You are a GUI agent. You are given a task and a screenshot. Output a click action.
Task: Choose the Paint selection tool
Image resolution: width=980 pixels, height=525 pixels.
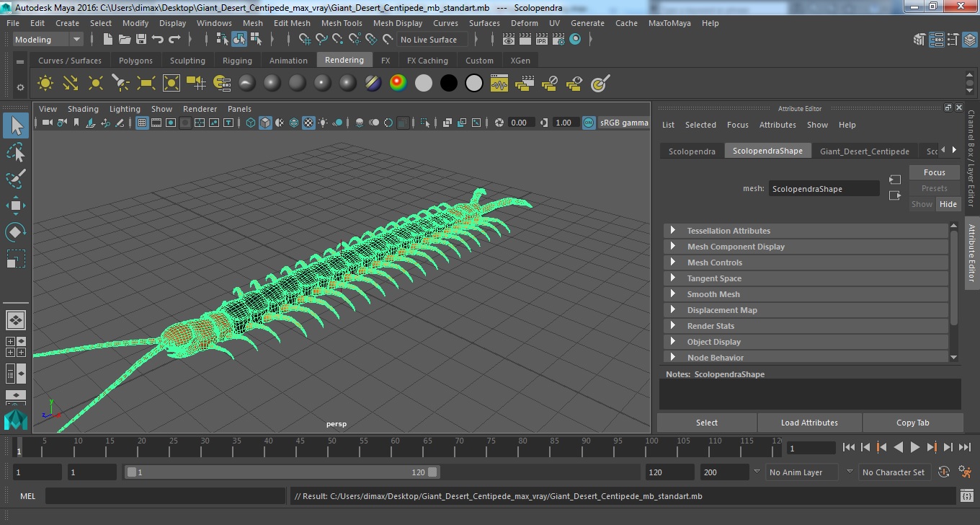click(16, 178)
